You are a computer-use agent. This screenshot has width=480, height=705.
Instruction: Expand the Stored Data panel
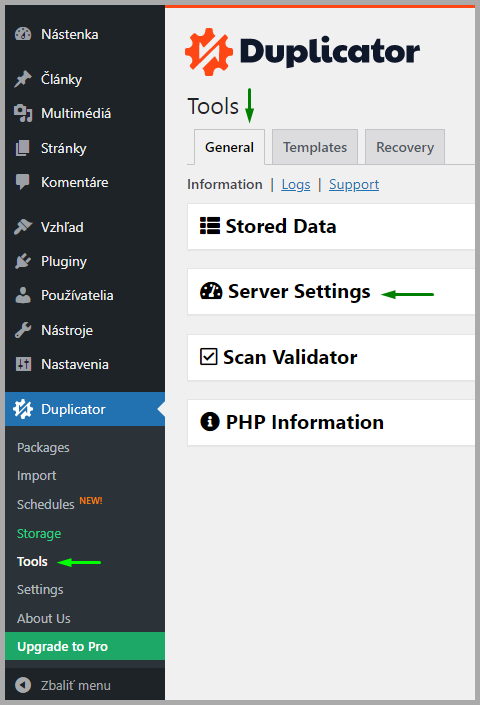[331, 226]
